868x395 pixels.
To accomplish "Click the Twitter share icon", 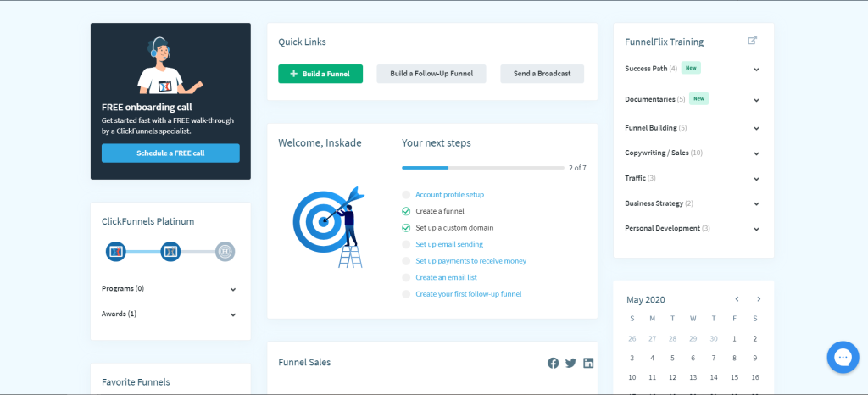I will [x=570, y=363].
